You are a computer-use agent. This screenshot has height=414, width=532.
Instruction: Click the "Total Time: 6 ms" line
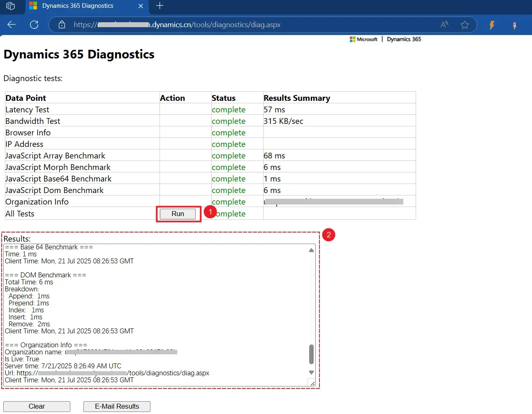pyautogui.click(x=29, y=282)
